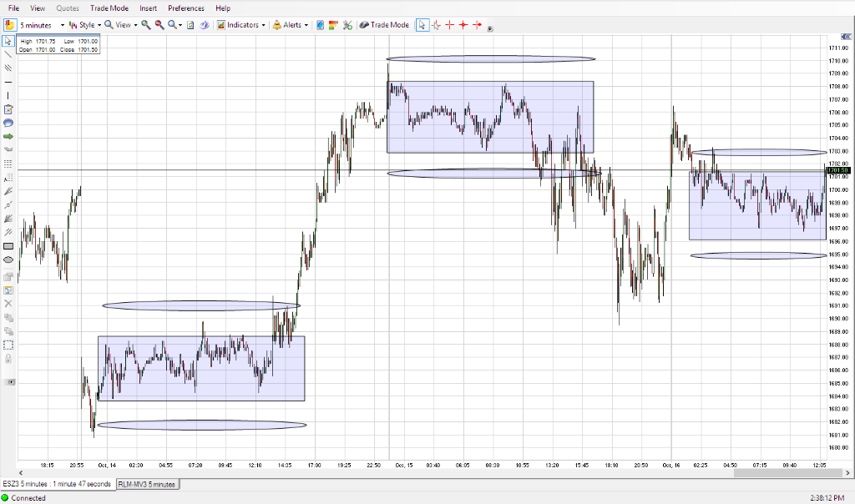Select the horizontal line tool
The width and height of the screenshot is (855, 504).
click(8, 83)
